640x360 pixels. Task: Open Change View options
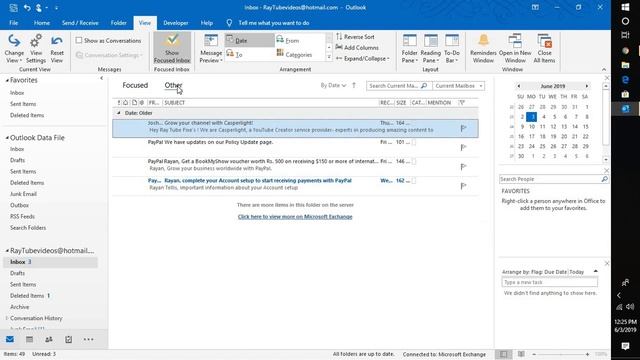pyautogui.click(x=14, y=49)
